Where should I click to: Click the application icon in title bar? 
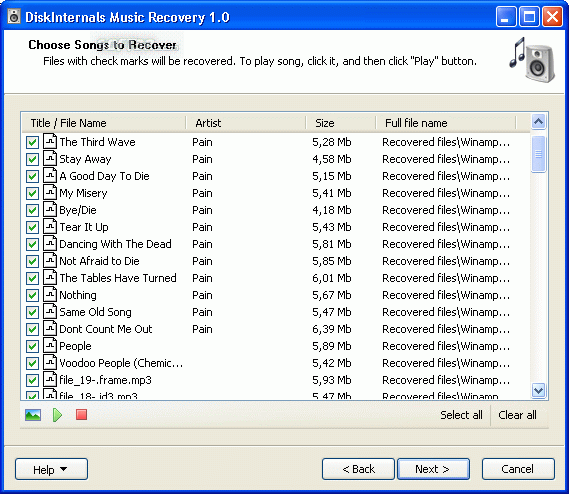click(x=14, y=17)
